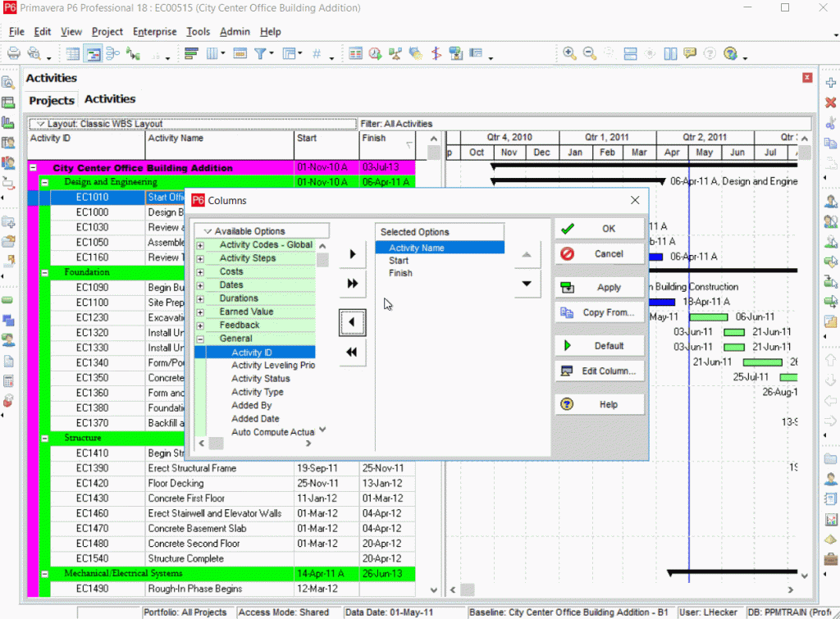Click the Print icon in the toolbar

[14, 53]
